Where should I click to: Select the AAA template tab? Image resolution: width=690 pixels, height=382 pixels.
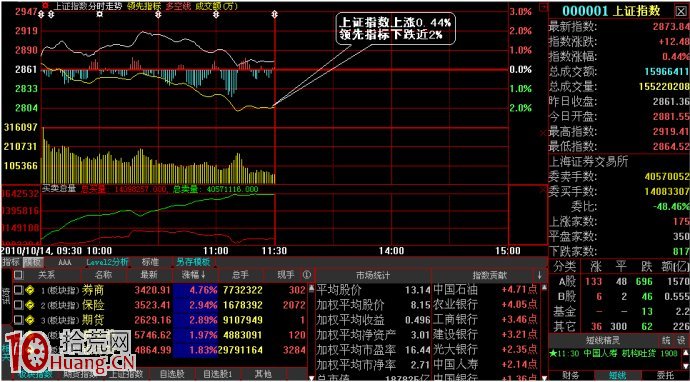65,262
